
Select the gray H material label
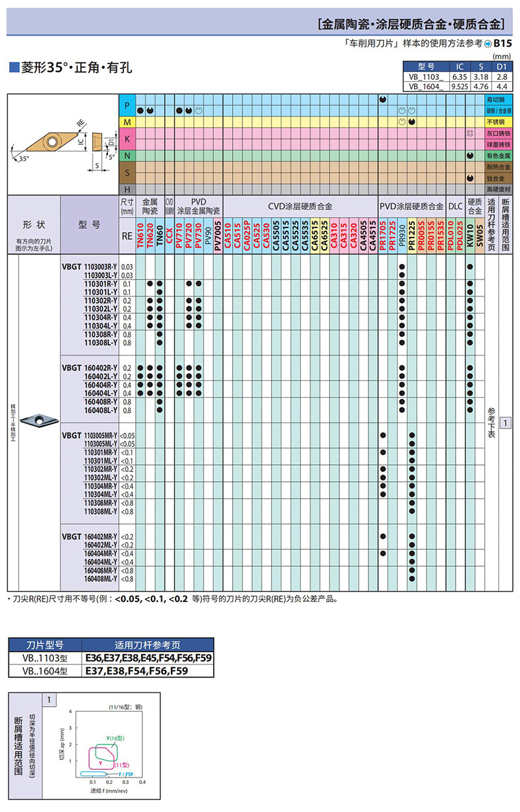[127, 189]
